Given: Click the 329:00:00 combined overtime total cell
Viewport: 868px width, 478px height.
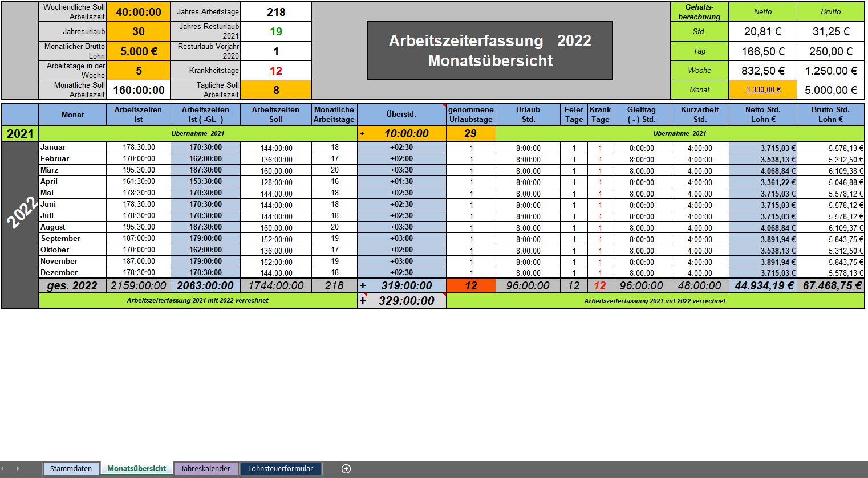Looking at the screenshot, I should click(406, 301).
